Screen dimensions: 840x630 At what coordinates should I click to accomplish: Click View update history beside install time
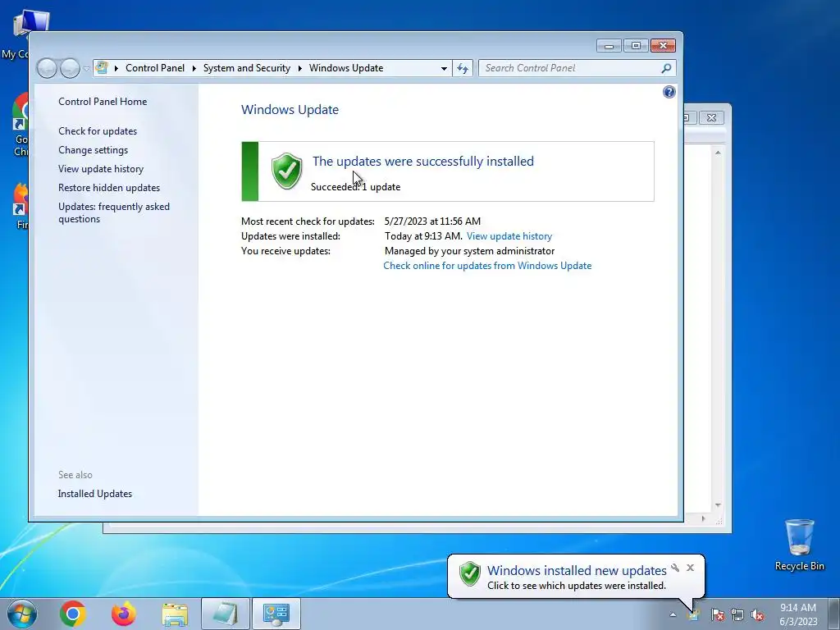coord(509,235)
